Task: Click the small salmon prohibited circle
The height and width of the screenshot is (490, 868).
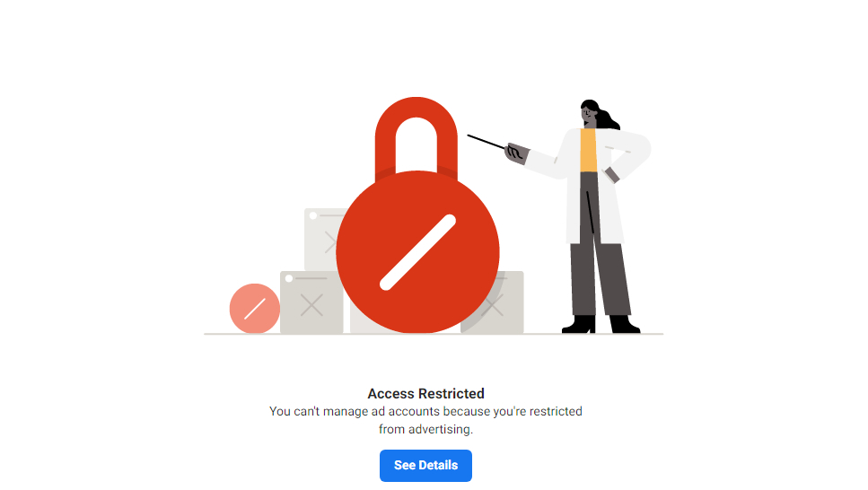Action: [254, 309]
